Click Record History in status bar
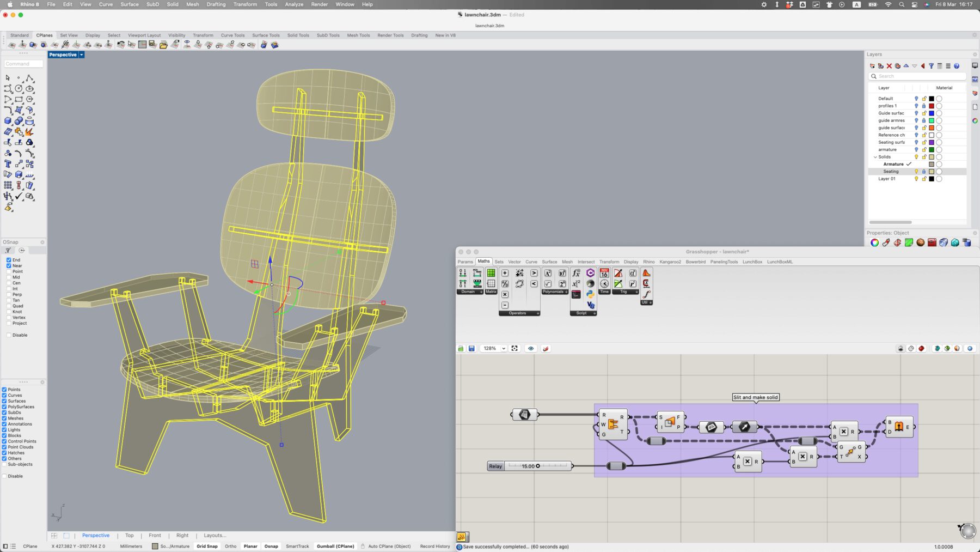Viewport: 980px width, 552px height. (435, 546)
